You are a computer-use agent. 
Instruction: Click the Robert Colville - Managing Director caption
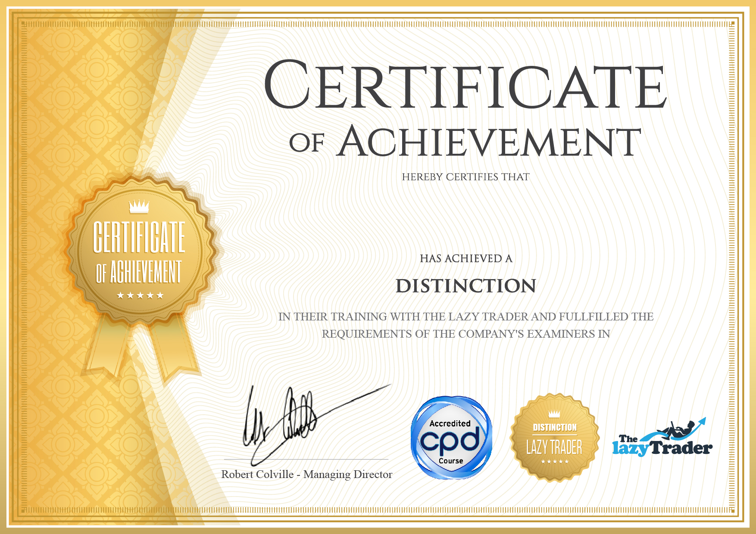tap(306, 474)
